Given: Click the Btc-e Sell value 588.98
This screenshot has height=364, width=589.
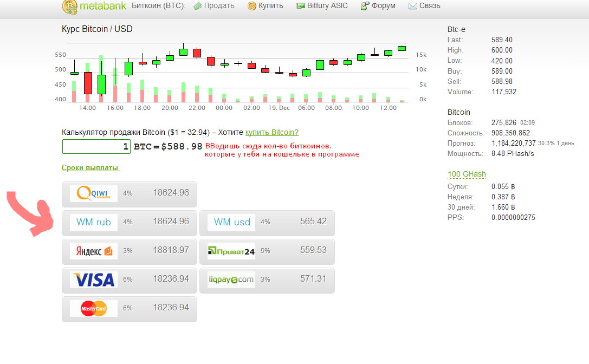Looking at the screenshot, I should (502, 81).
